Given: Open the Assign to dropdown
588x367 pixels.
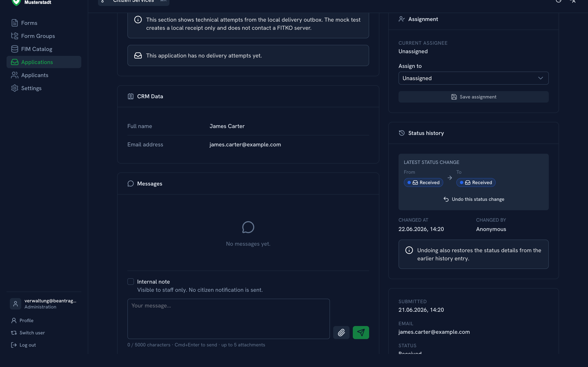Looking at the screenshot, I should tap(473, 78).
